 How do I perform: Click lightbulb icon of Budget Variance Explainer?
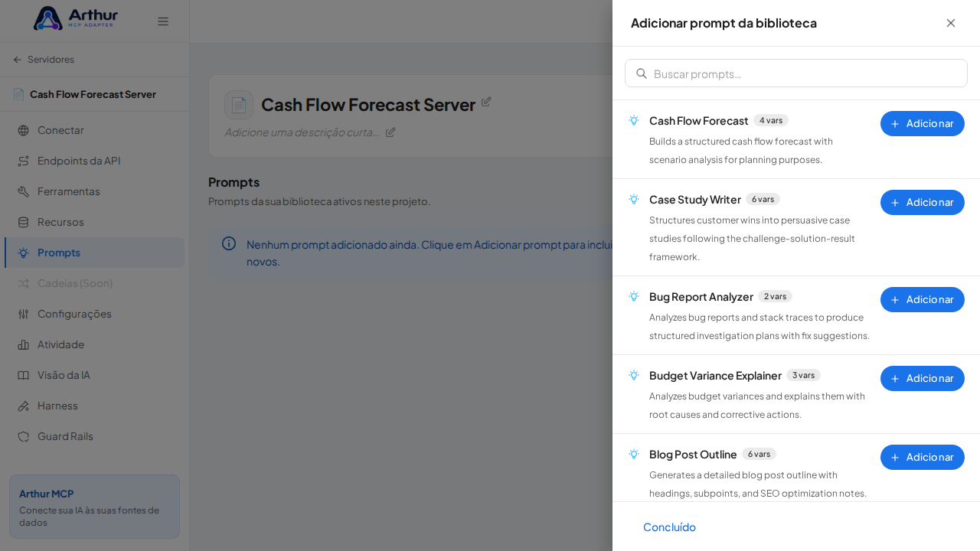[634, 375]
